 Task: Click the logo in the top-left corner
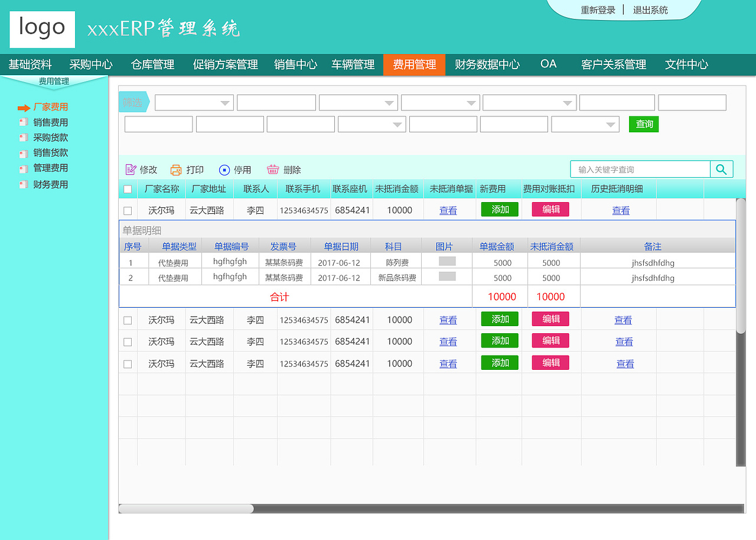coord(42,28)
